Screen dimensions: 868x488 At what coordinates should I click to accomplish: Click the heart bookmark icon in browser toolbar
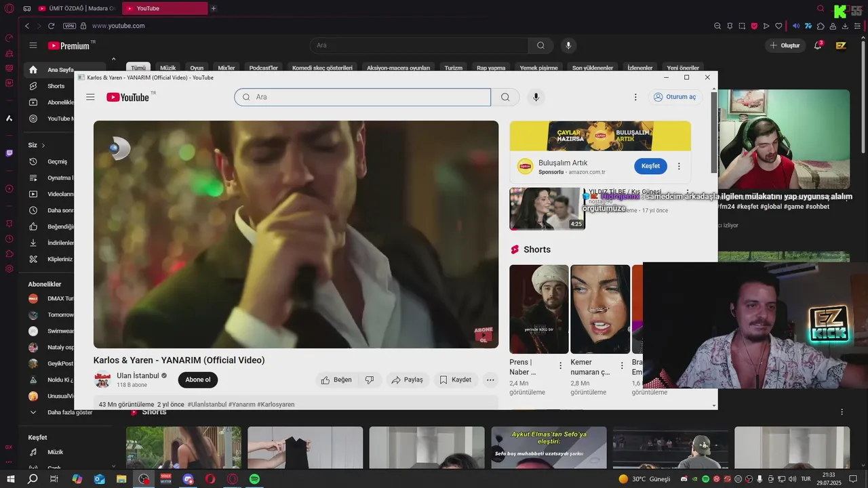click(778, 26)
